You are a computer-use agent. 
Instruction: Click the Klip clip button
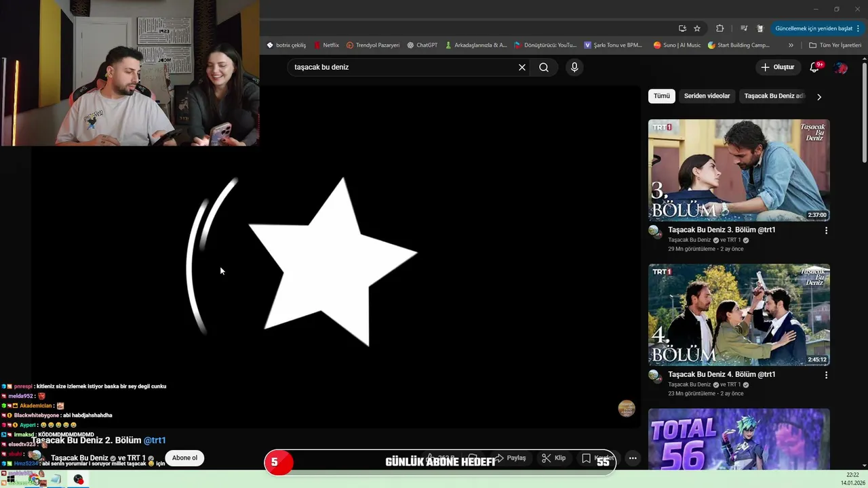click(x=554, y=458)
